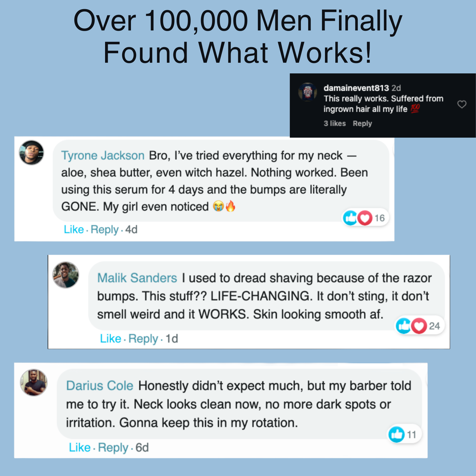
Task: Click the thumbs-up reaction on Malik Sanders' comment
Action: pyautogui.click(x=403, y=326)
